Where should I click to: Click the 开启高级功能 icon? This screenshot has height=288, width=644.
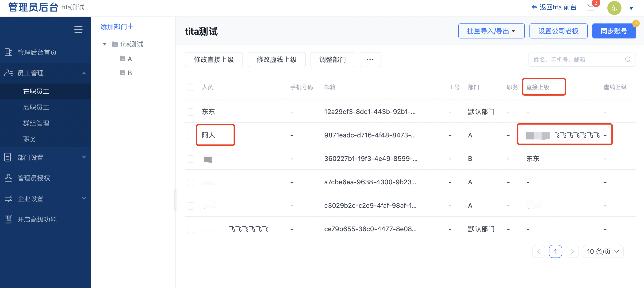[8, 219]
